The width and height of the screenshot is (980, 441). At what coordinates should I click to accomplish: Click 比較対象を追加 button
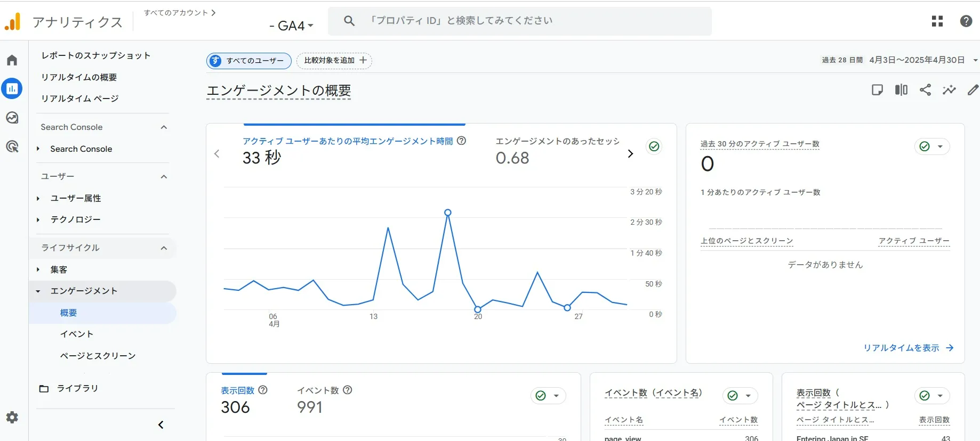click(334, 61)
